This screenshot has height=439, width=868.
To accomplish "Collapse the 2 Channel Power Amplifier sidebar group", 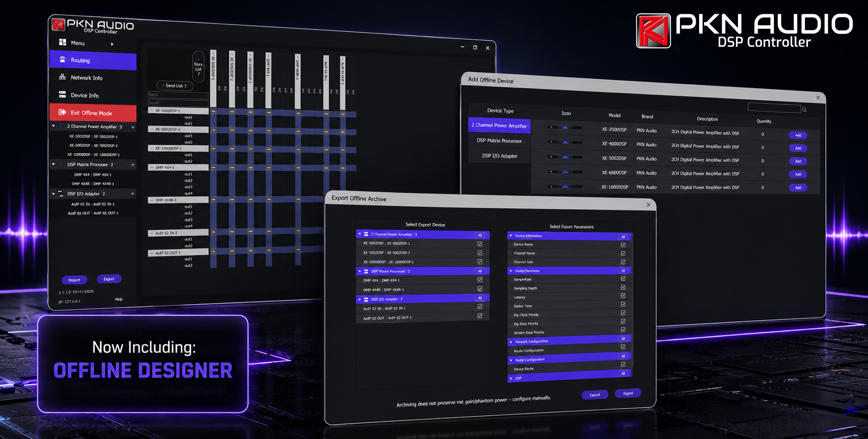I will (x=54, y=126).
